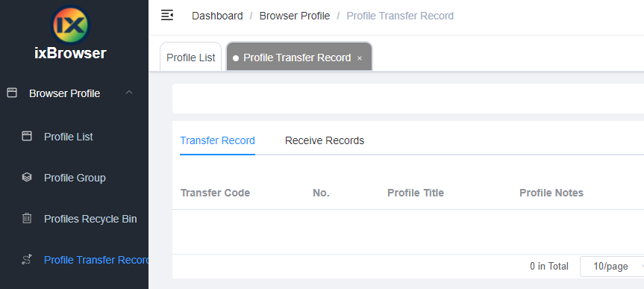
Task: Click the Browser Profile breadcrumb link
Action: tap(295, 16)
